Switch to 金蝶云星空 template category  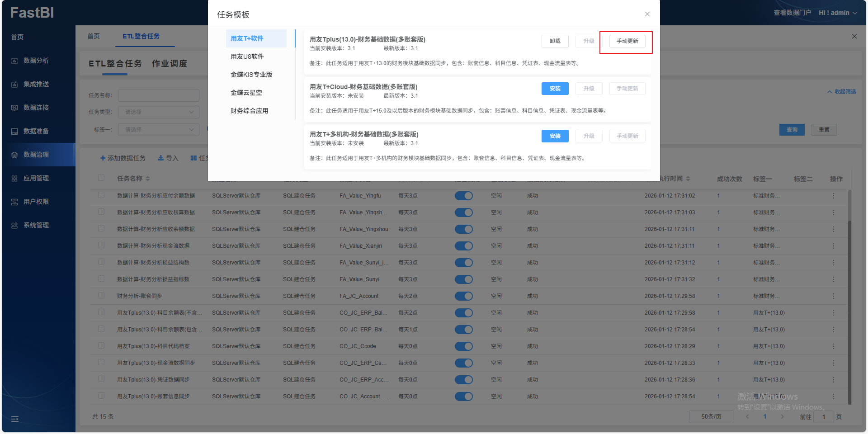246,93
